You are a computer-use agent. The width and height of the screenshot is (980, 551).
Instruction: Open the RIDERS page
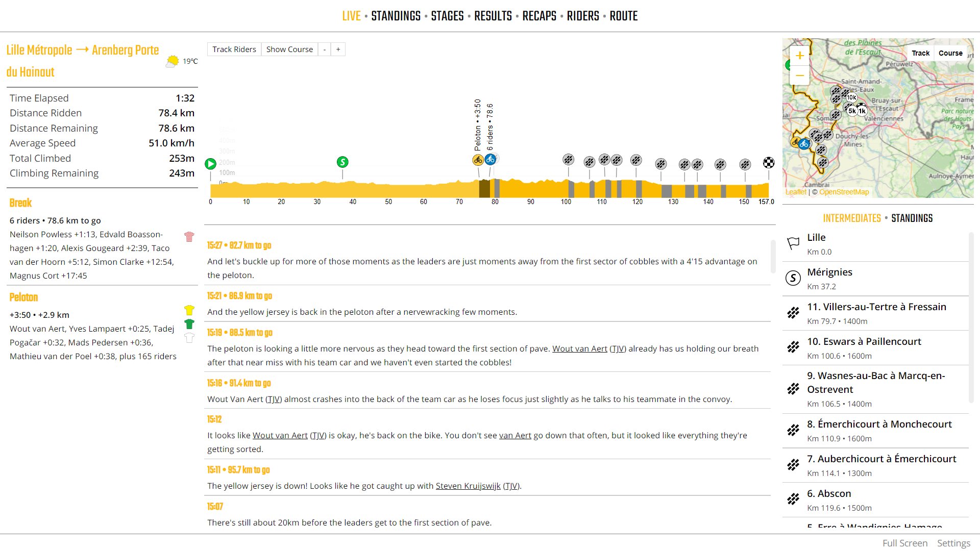pyautogui.click(x=583, y=16)
